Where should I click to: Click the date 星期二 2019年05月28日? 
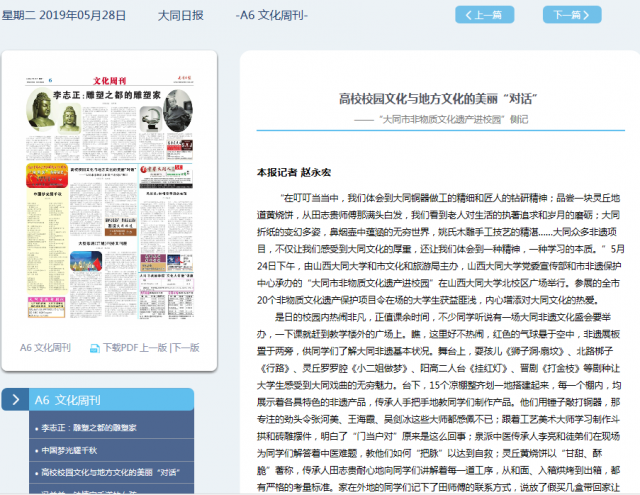(64, 16)
